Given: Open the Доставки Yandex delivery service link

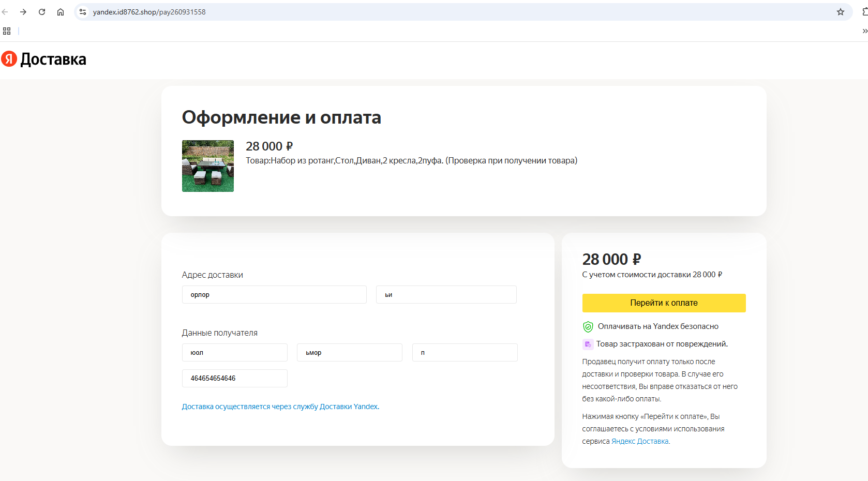Looking at the screenshot, I should (x=281, y=407).
